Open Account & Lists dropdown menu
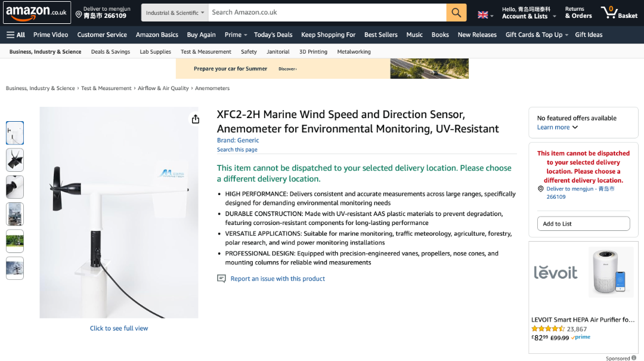 point(528,13)
